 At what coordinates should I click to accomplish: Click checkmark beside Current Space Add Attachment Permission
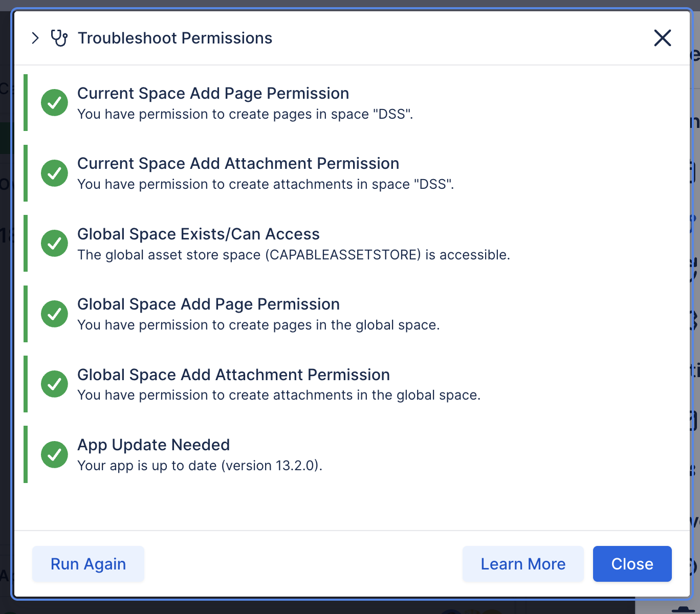pyautogui.click(x=54, y=173)
